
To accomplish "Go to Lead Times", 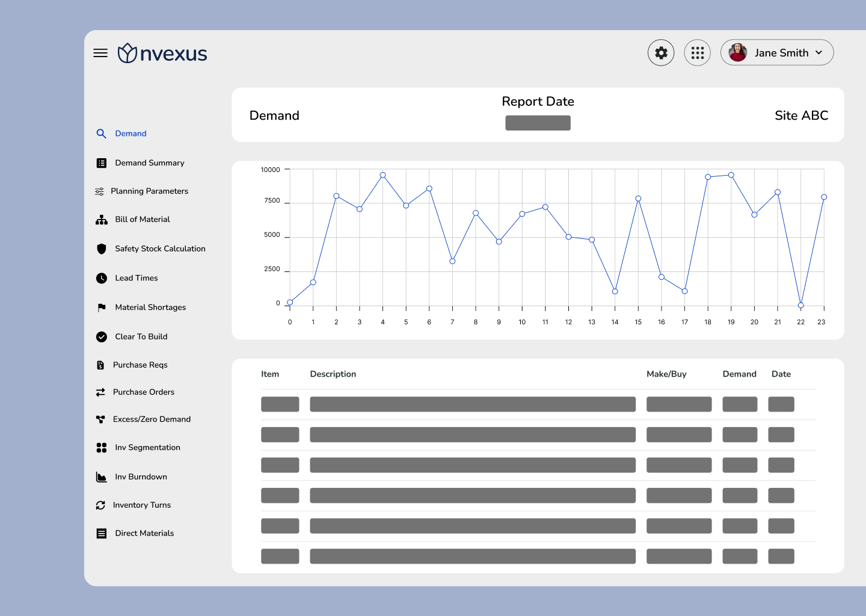I will [x=137, y=278].
